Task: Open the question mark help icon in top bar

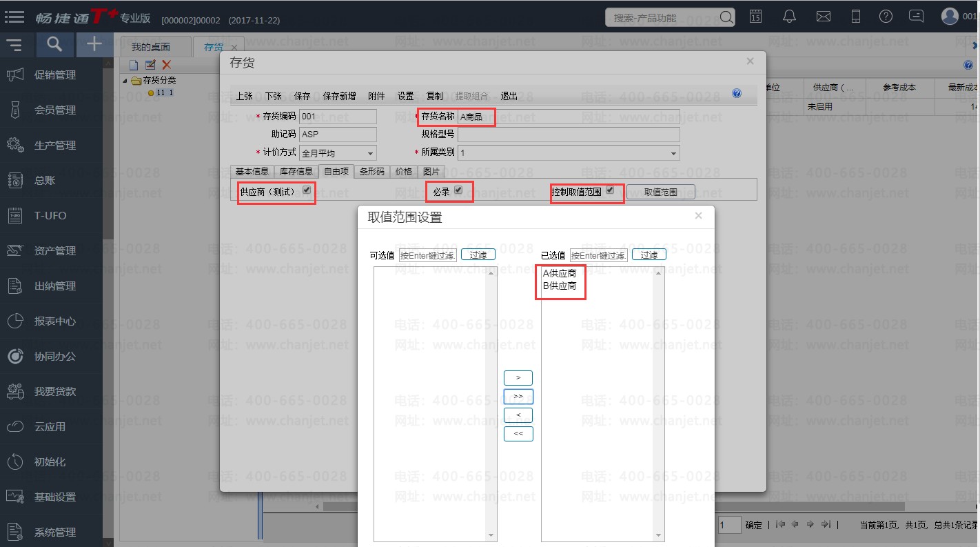Action: (886, 17)
